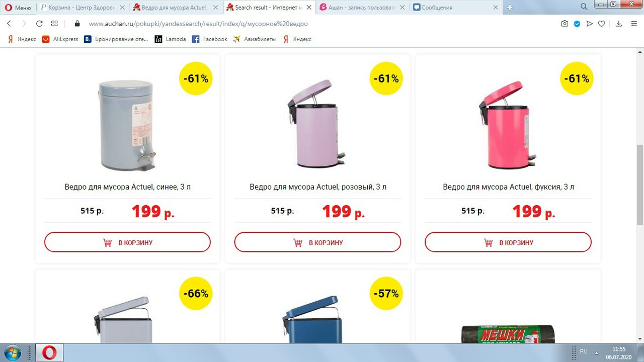Open the pink Actuel 3 л bin image
Viewport: 644px width, 362px height.
click(317, 123)
